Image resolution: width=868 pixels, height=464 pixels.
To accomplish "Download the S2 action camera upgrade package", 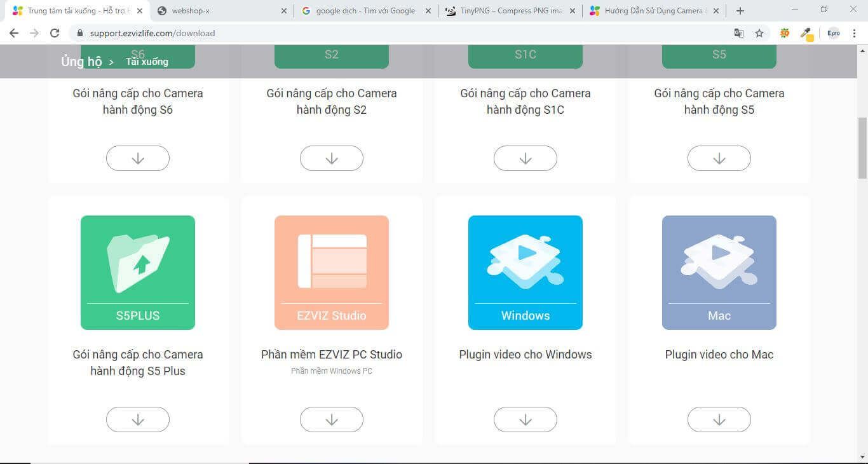I will pyautogui.click(x=332, y=158).
